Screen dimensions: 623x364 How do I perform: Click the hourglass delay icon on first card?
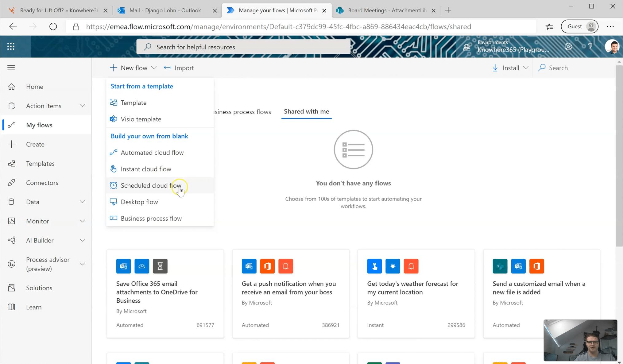pos(160,266)
